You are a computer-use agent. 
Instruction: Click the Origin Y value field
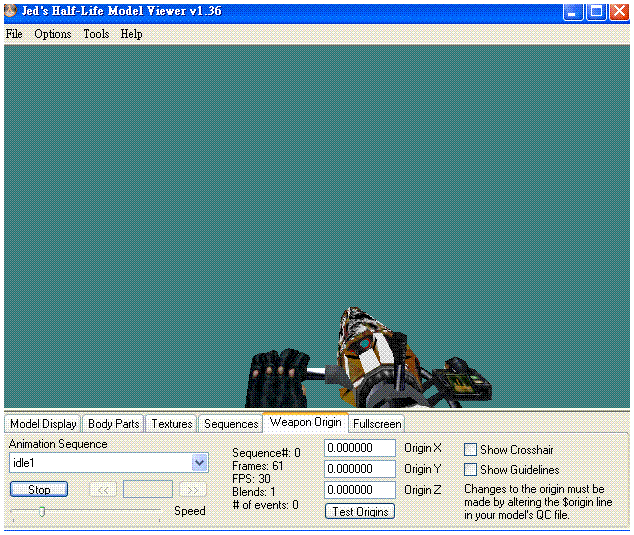coord(360,469)
